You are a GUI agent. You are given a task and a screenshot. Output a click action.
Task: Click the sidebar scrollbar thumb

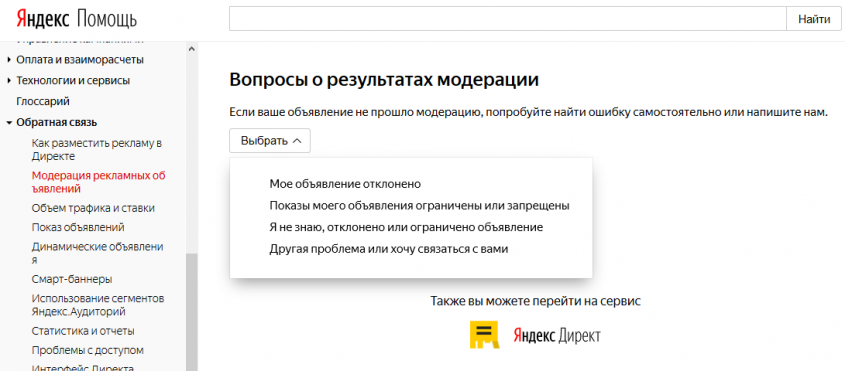tap(192, 312)
